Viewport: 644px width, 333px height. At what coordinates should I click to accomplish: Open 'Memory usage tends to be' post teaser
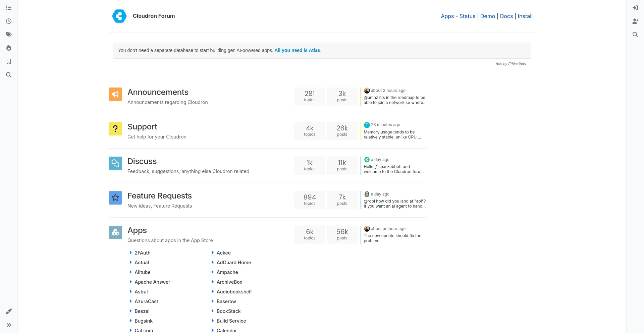[392, 134]
